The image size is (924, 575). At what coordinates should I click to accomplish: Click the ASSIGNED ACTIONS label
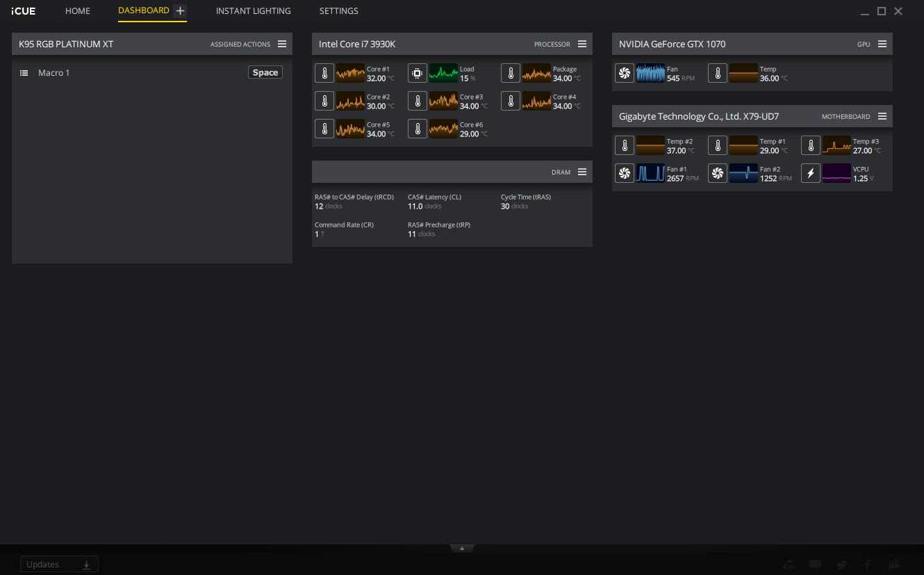(240, 44)
